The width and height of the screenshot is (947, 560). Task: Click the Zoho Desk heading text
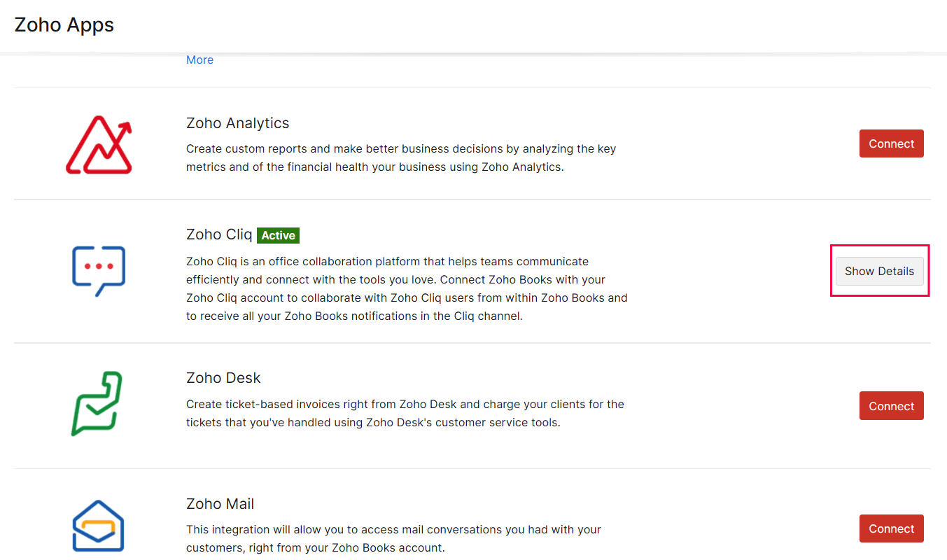(223, 378)
